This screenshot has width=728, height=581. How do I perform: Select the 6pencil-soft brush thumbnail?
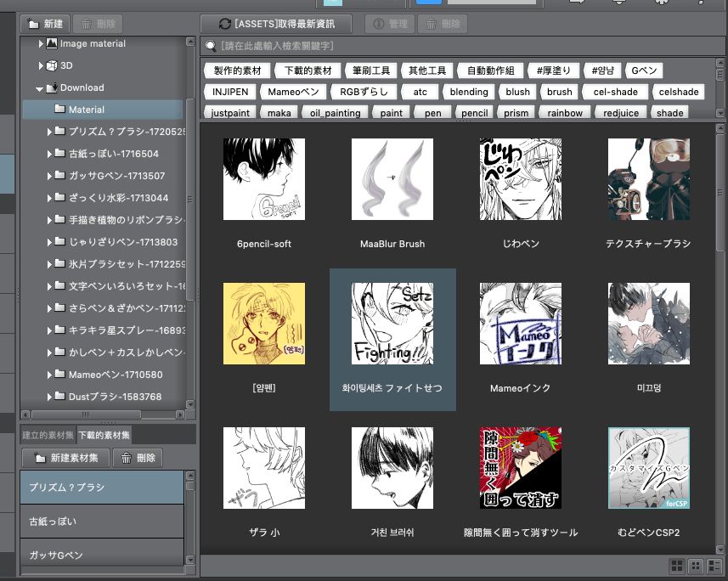[x=264, y=178]
